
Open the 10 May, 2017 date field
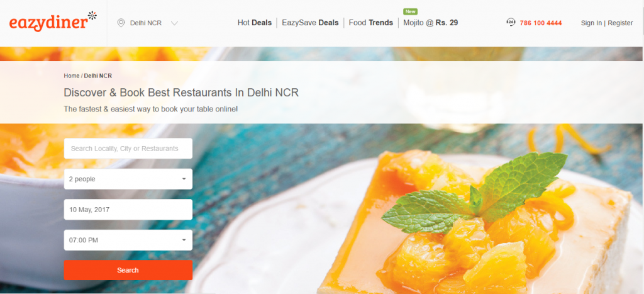(x=128, y=209)
